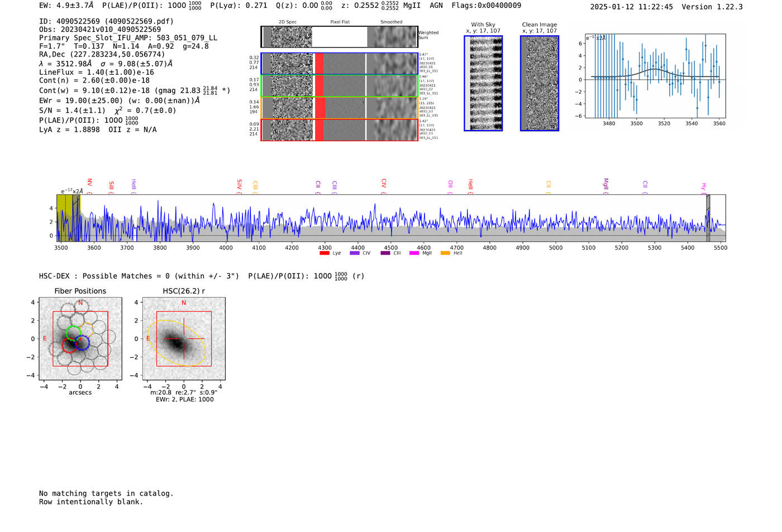Click the red crosshair in the HSC image
Screen dimensions: 782x532
[x=184, y=338]
